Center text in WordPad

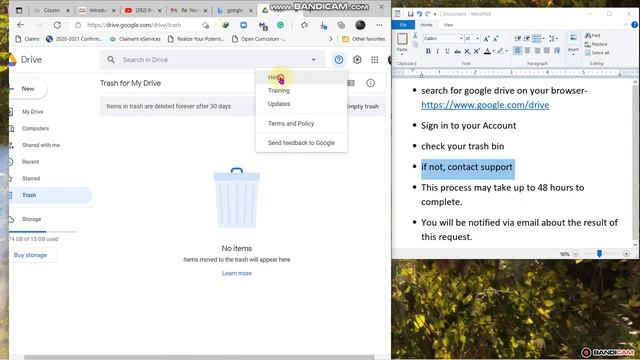[x=527, y=51]
